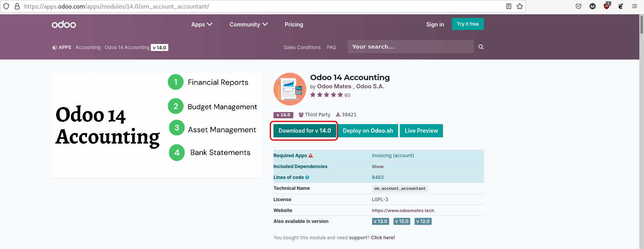This screenshot has width=644, height=249.
Task: Click the Pocket save icon in browser toolbar
Action: point(579,6)
